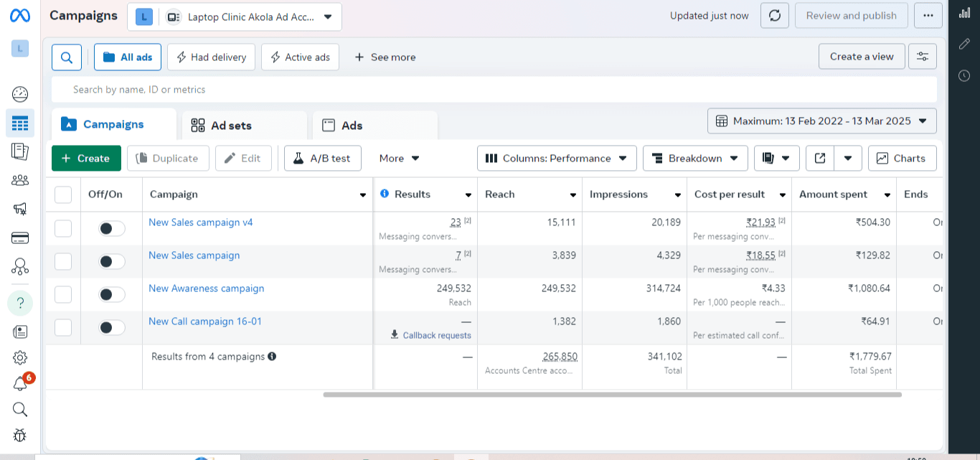Open the Events Manager nodes icon

pos(20,267)
